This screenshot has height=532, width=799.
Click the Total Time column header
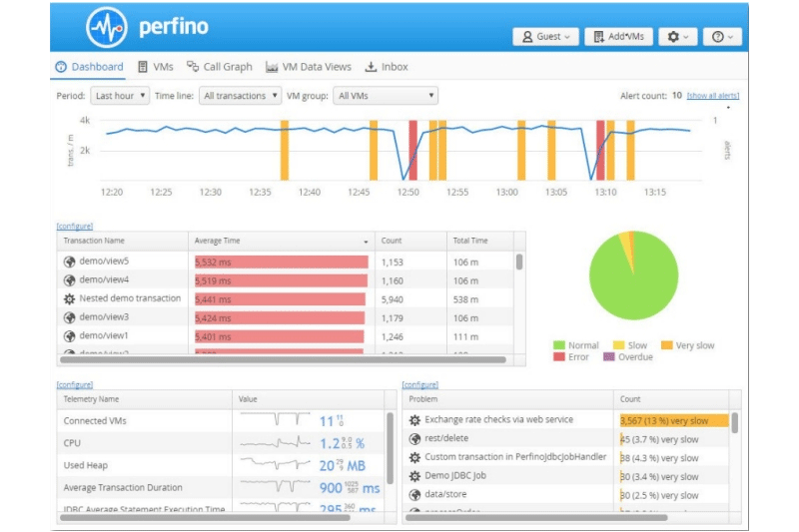tap(480, 241)
